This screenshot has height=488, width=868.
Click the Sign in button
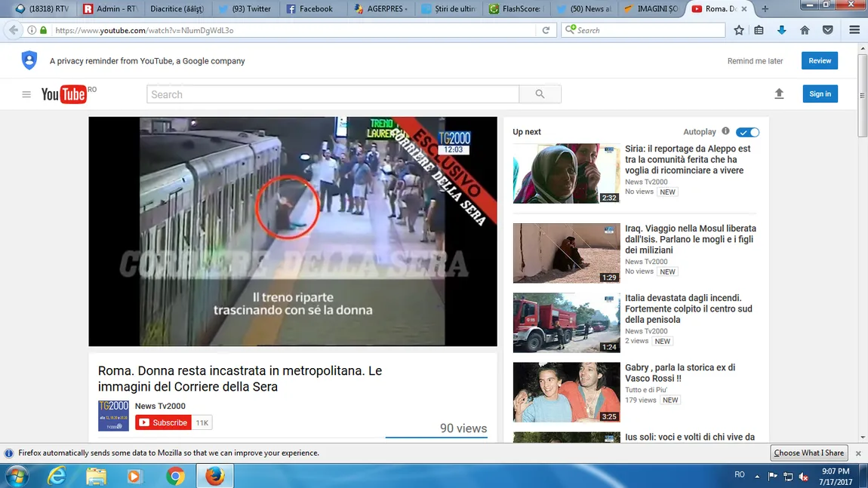pyautogui.click(x=820, y=94)
